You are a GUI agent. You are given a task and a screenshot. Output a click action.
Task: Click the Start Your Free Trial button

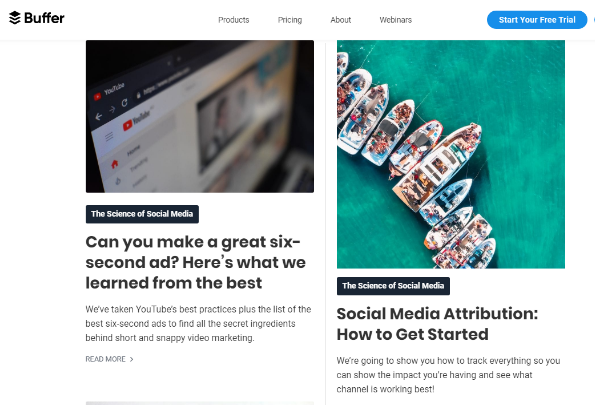point(537,20)
